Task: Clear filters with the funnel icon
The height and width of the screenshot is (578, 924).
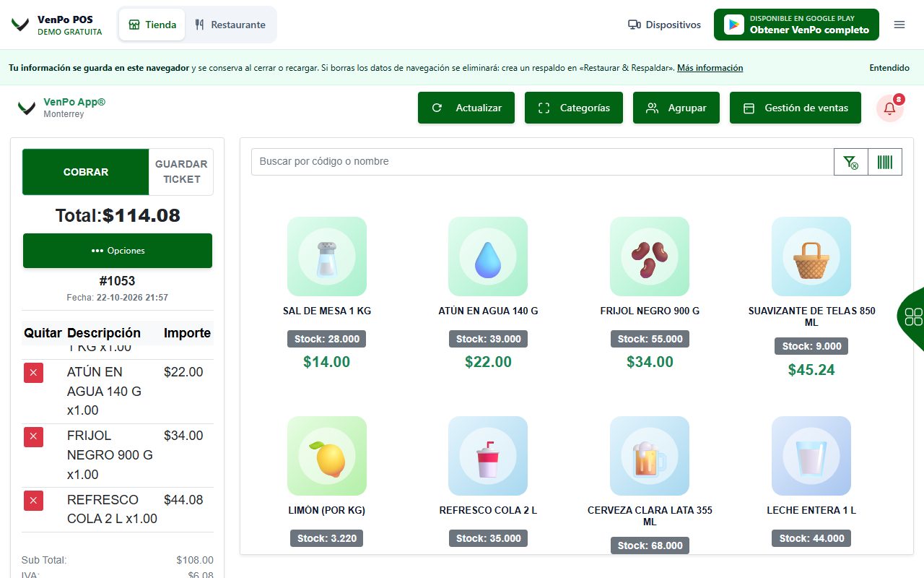Action: (x=851, y=162)
